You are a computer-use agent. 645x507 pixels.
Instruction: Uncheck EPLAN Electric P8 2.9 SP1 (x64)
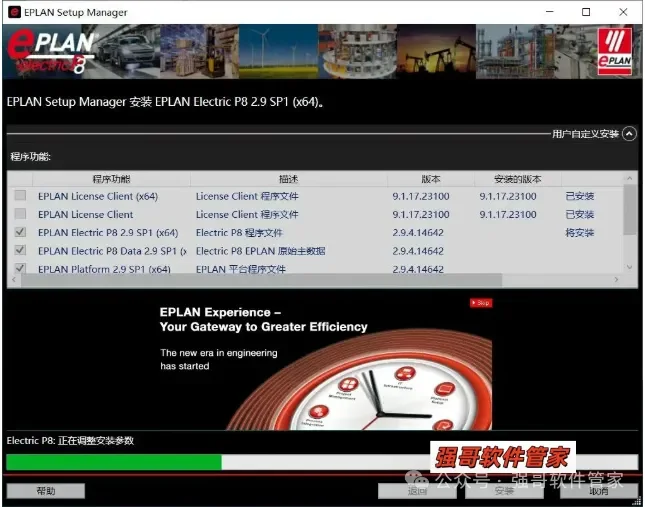pyautogui.click(x=20, y=232)
